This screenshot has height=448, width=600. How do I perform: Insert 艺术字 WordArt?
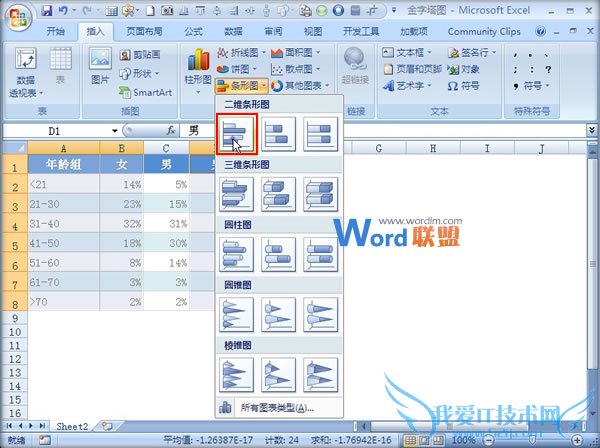407,86
